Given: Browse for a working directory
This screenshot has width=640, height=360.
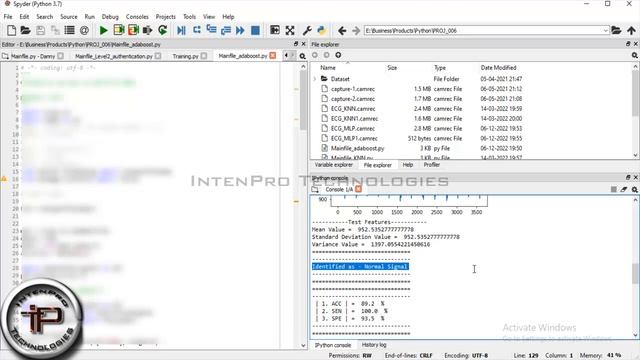Looking at the screenshot, I should (616, 30).
